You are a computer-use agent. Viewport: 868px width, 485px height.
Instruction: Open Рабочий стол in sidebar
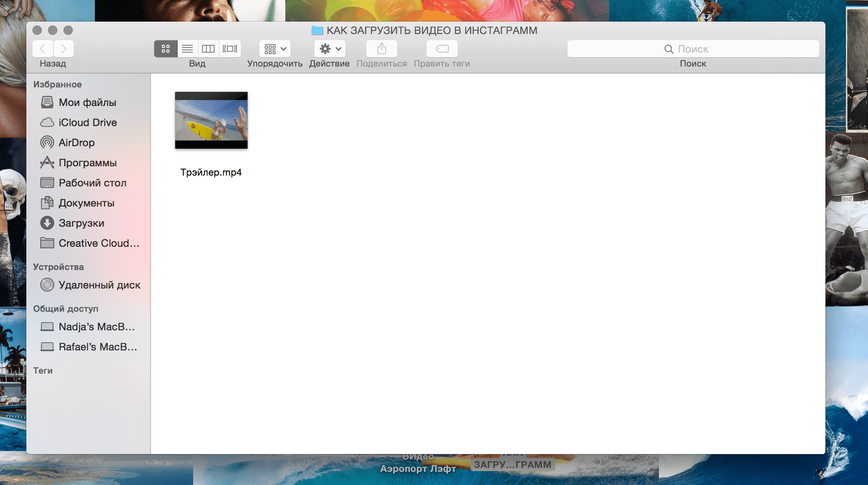[x=88, y=183]
